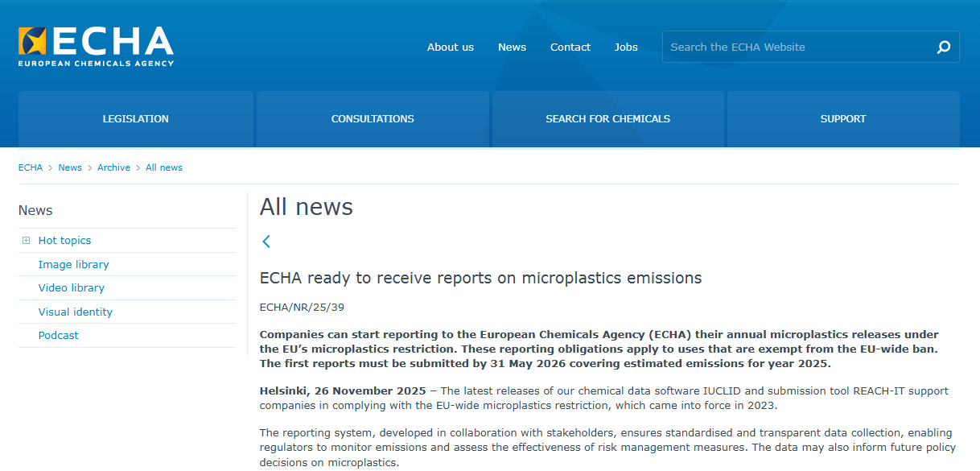Click the All news breadcrumb link
This screenshot has width=980, height=471.
pos(164,167)
